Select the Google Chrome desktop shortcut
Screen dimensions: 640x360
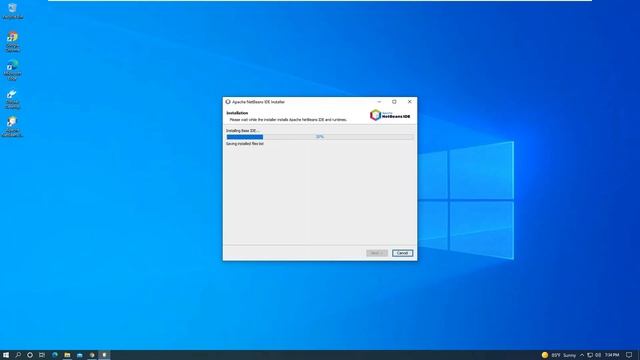[12, 42]
